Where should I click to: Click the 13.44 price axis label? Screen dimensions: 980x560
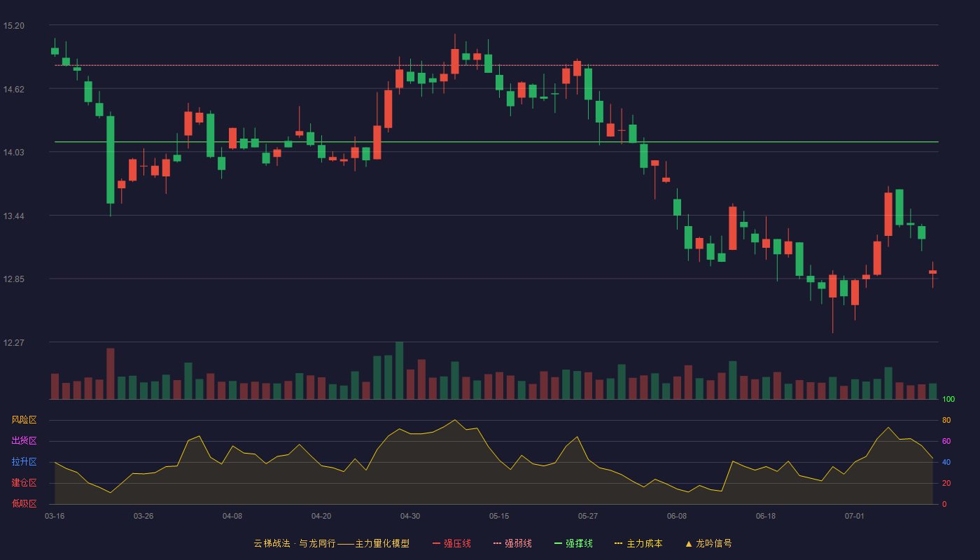pyautogui.click(x=13, y=216)
